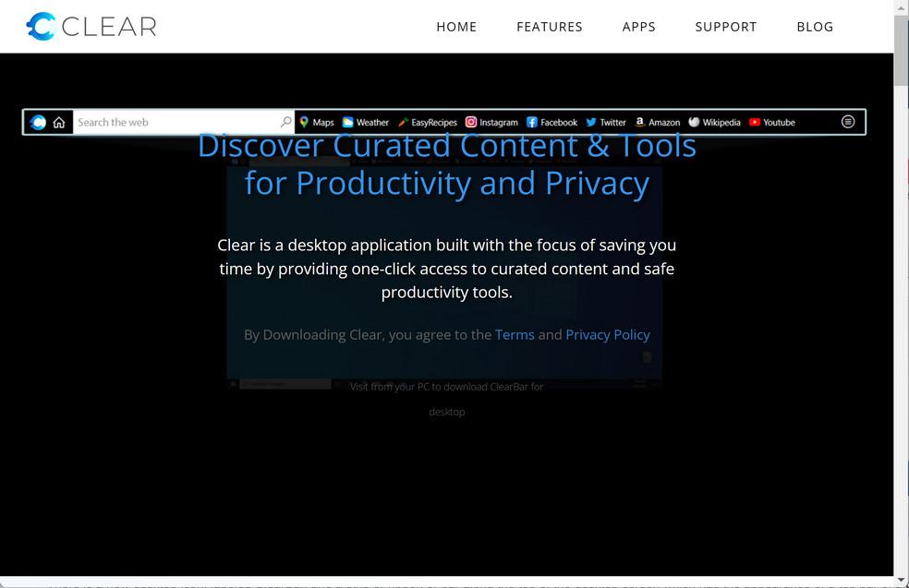
Task: Open the Wikipedia globe icon
Action: click(694, 122)
